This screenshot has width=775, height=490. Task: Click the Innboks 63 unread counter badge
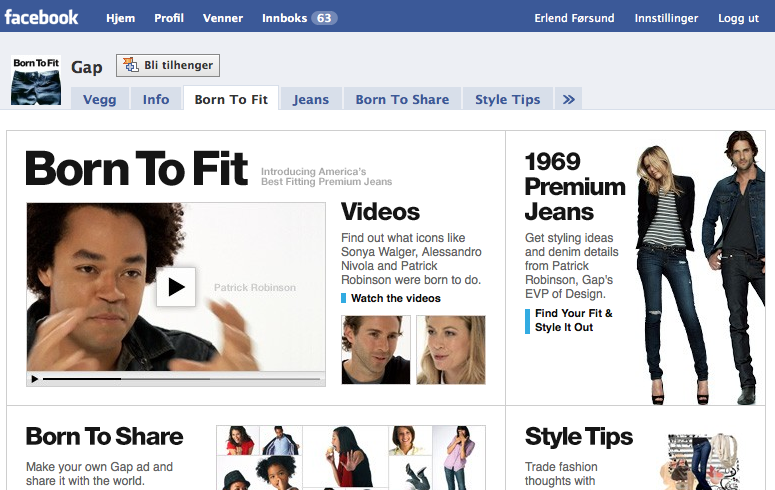click(x=324, y=18)
